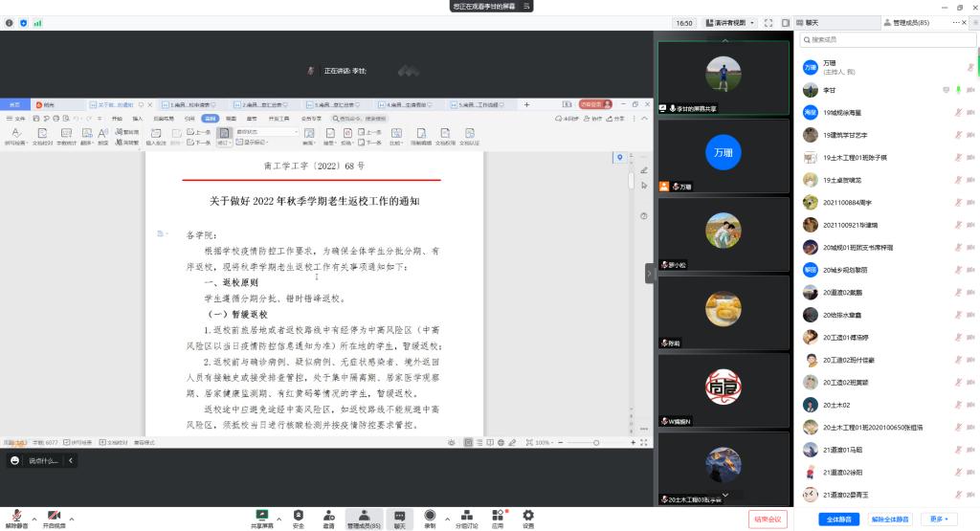Screen dimensions: 980x531
Task: Open the 安全 security icon
Action: pyautogui.click(x=299, y=515)
